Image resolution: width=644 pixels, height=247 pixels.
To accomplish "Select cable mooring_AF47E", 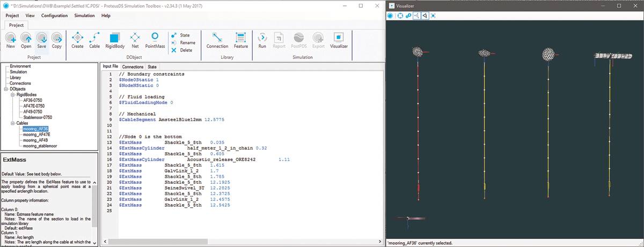I will click(x=37, y=134).
